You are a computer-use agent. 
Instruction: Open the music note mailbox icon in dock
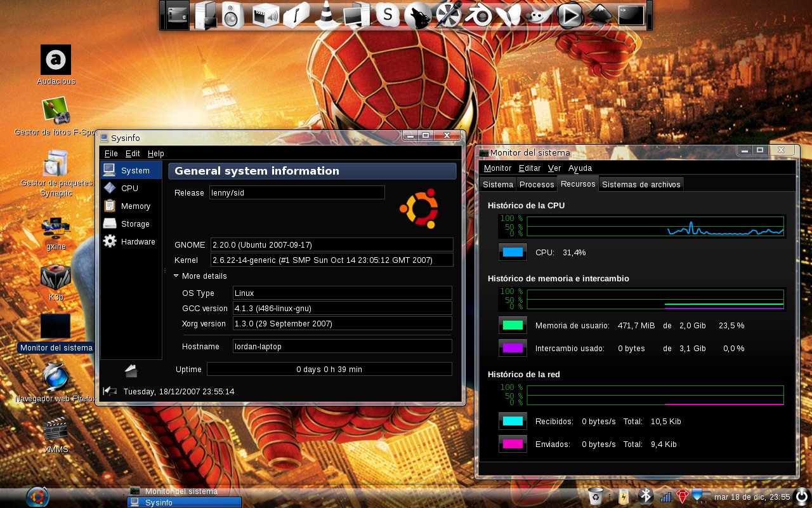click(296, 15)
